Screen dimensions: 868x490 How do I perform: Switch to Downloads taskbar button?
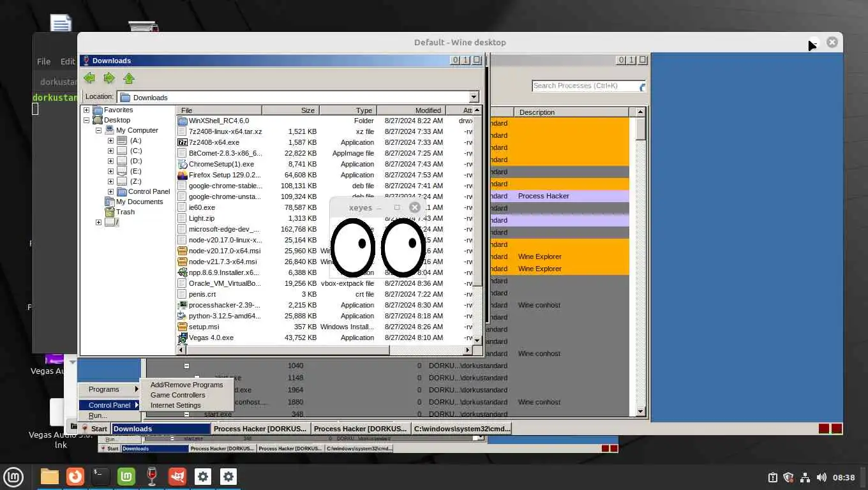point(161,429)
